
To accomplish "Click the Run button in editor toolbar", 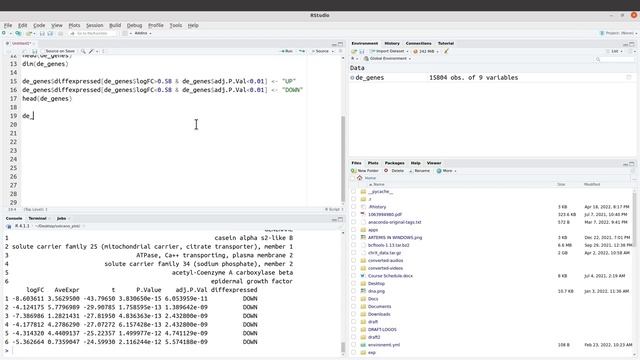I will click(x=287, y=51).
